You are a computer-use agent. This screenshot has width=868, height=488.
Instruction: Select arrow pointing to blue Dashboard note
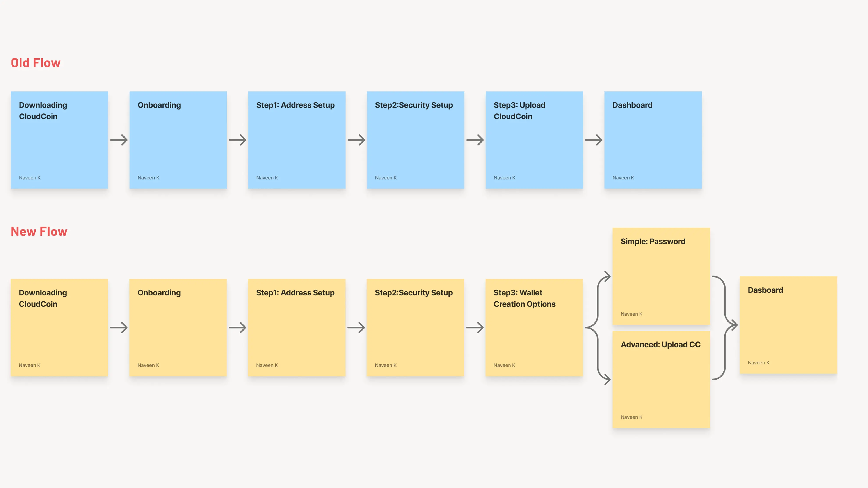pyautogui.click(x=594, y=140)
